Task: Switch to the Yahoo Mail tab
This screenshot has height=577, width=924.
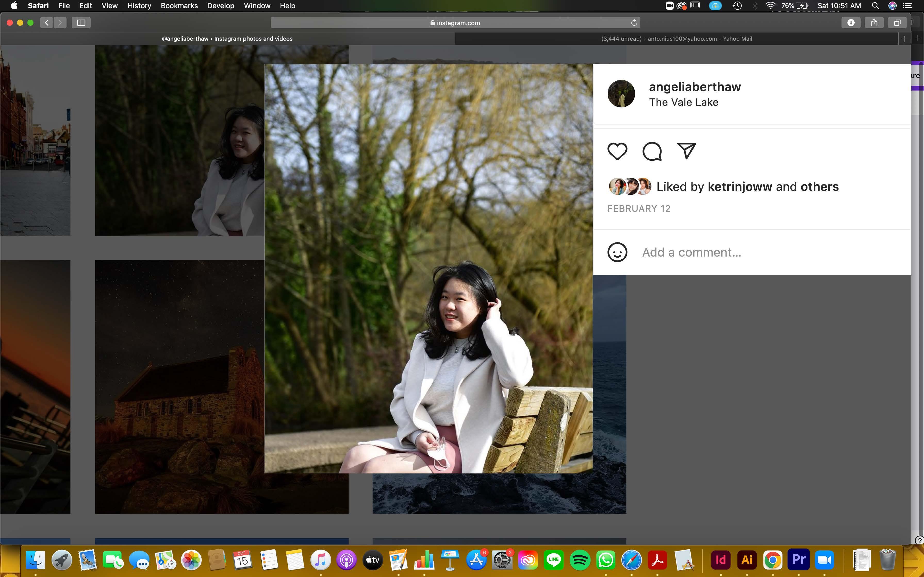Action: (676, 39)
